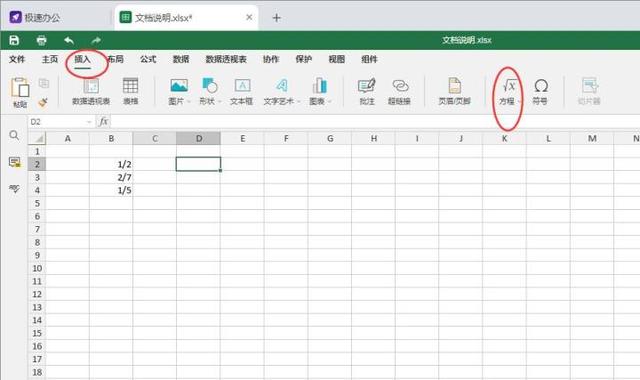Switch to the 公式 tab

(148, 60)
